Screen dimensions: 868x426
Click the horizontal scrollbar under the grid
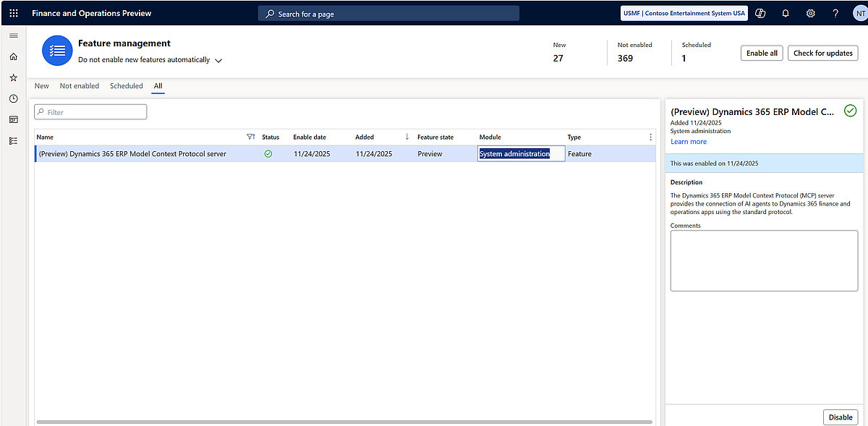tap(344, 422)
